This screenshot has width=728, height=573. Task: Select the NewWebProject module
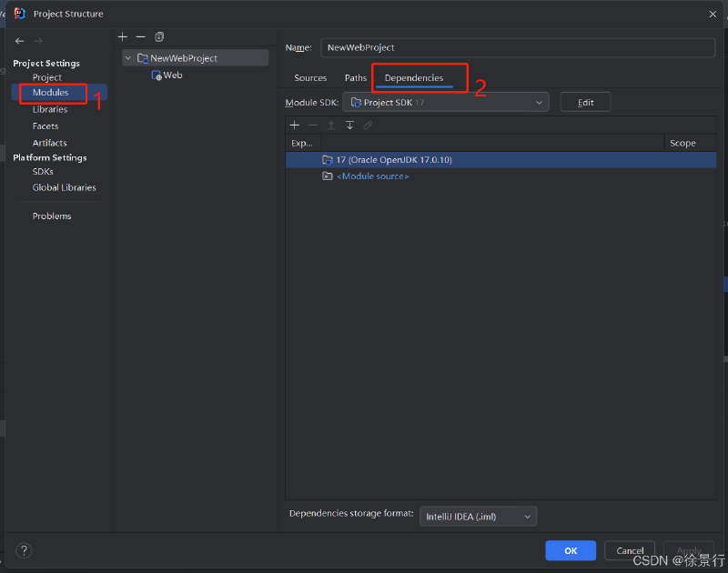[195, 58]
